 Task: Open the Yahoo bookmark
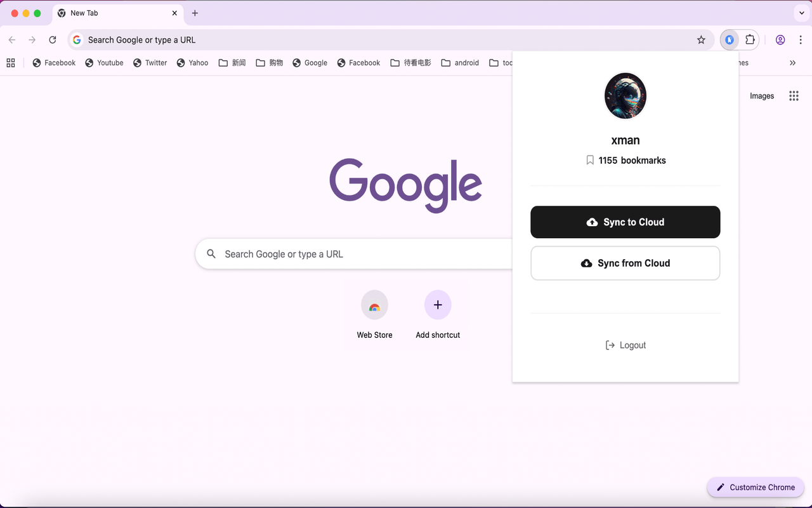coord(193,63)
